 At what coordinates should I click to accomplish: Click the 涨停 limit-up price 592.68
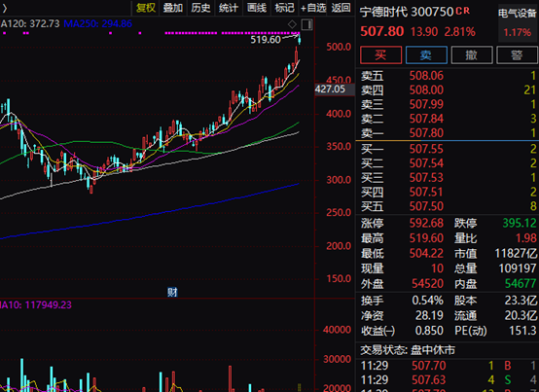pyautogui.click(x=426, y=224)
